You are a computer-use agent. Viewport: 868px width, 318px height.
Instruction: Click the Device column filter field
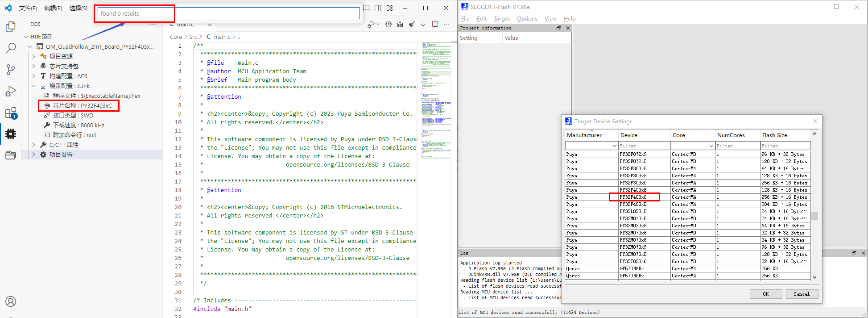[644, 146]
